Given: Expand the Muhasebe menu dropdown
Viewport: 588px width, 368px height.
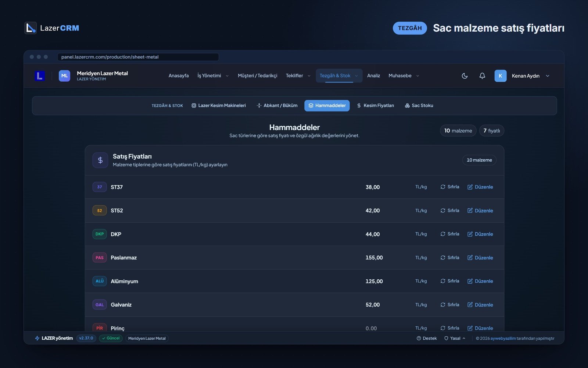Looking at the screenshot, I should pyautogui.click(x=404, y=76).
